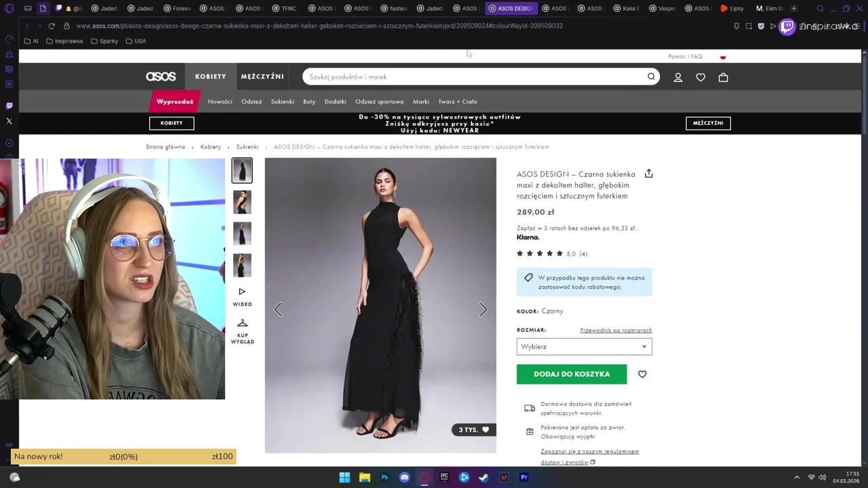Open the Buty navigation menu
This screenshot has height=488, width=868.
309,102
